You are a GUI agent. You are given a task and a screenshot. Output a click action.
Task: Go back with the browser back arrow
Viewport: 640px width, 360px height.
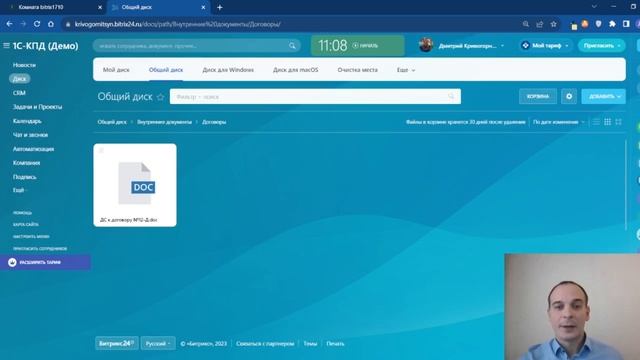[9, 24]
